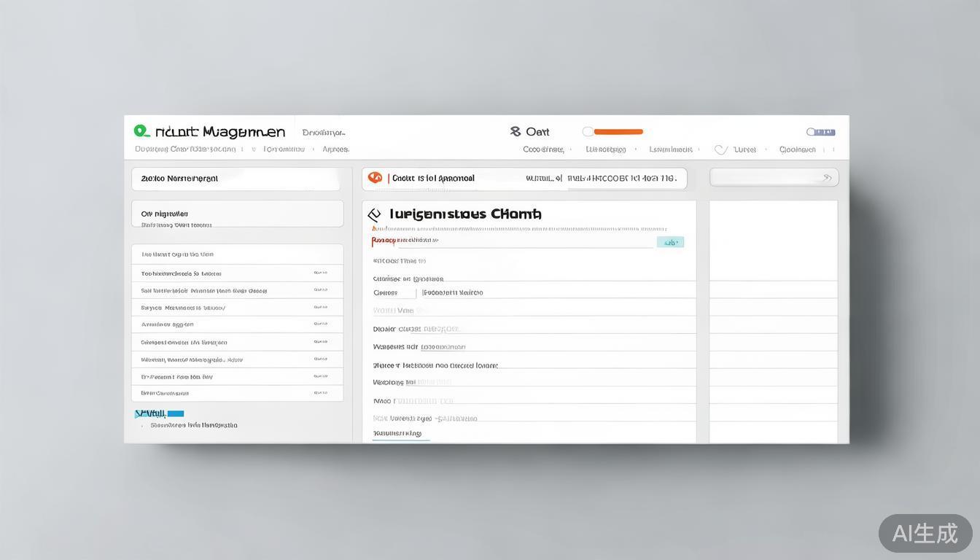Image resolution: width=980 pixels, height=560 pixels.
Task: Click the blue bar icon at sidebar bottom
Action: pyautogui.click(x=175, y=413)
